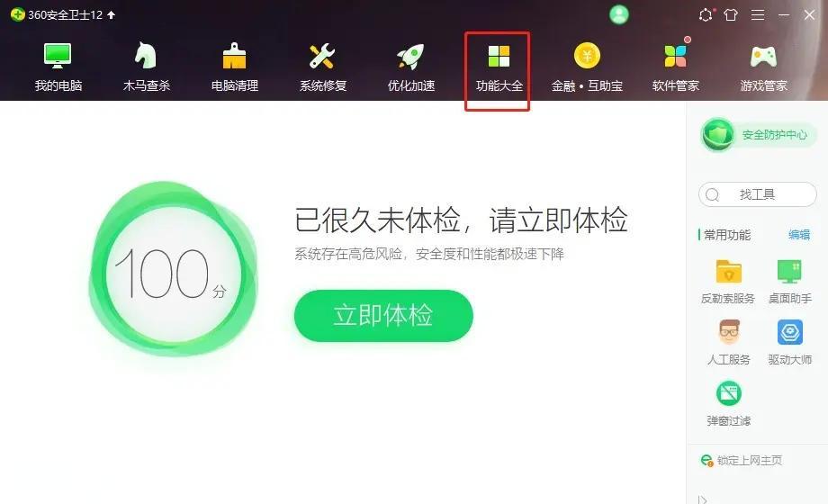Image resolution: width=828 pixels, height=504 pixels.
Task: Open the main menu hamburger icon
Action: tap(757, 14)
